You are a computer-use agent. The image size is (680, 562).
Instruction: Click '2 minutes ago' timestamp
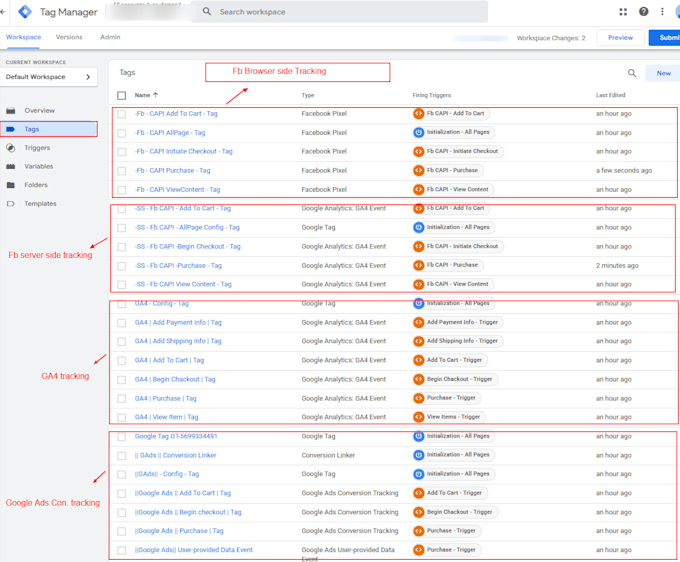617,265
